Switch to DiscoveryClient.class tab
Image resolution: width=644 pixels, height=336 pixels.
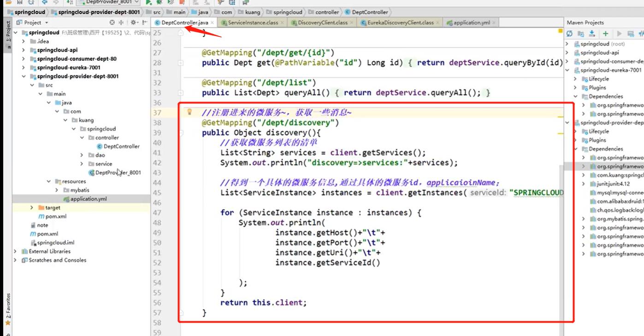tap(322, 23)
